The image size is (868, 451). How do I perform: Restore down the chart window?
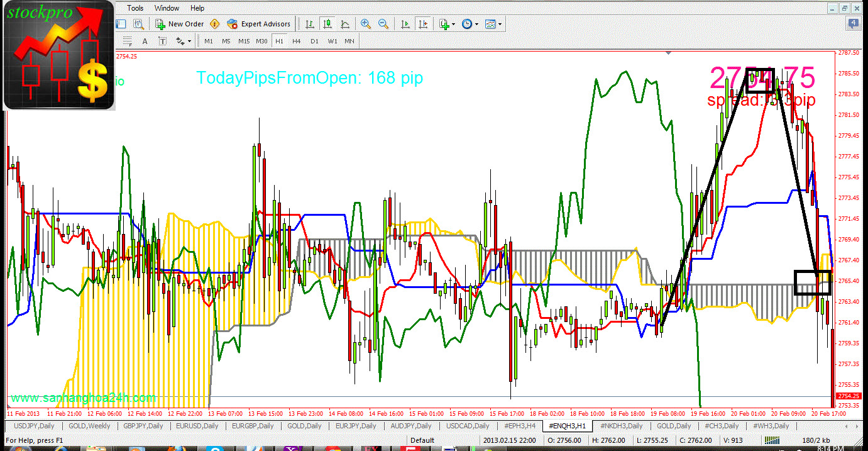pos(843,8)
